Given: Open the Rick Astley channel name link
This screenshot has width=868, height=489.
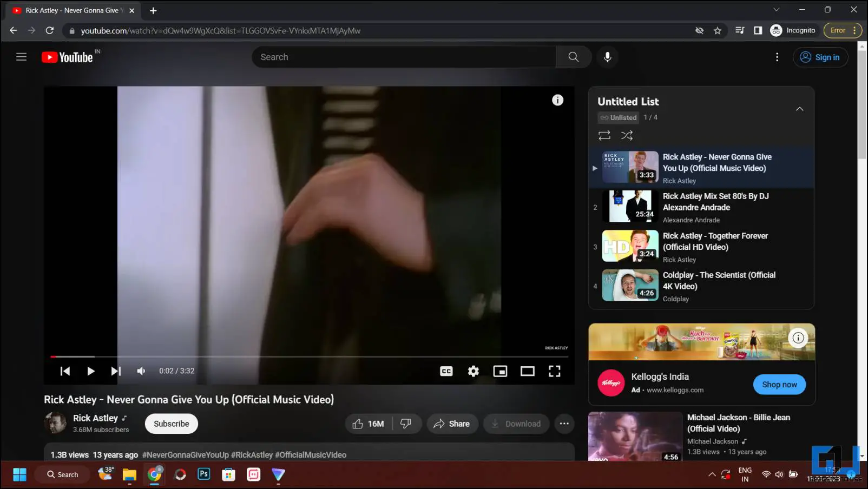Looking at the screenshot, I should (95, 418).
